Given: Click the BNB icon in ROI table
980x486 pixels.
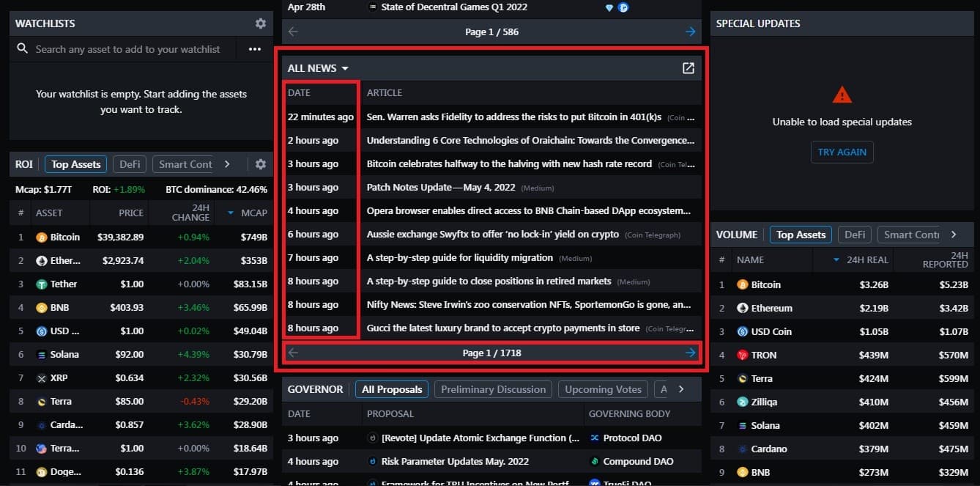Looking at the screenshot, I should 42,308.
